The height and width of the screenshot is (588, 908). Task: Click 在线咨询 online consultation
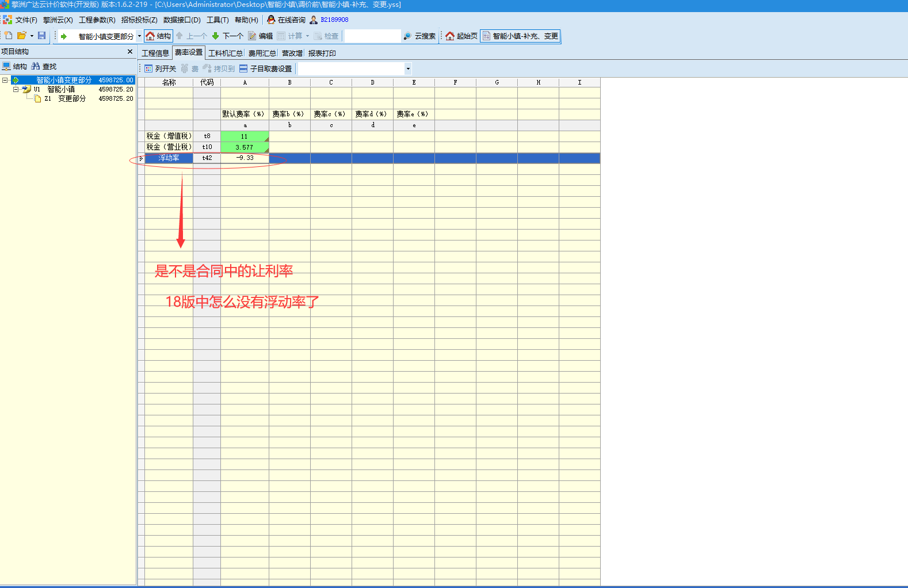click(x=287, y=20)
